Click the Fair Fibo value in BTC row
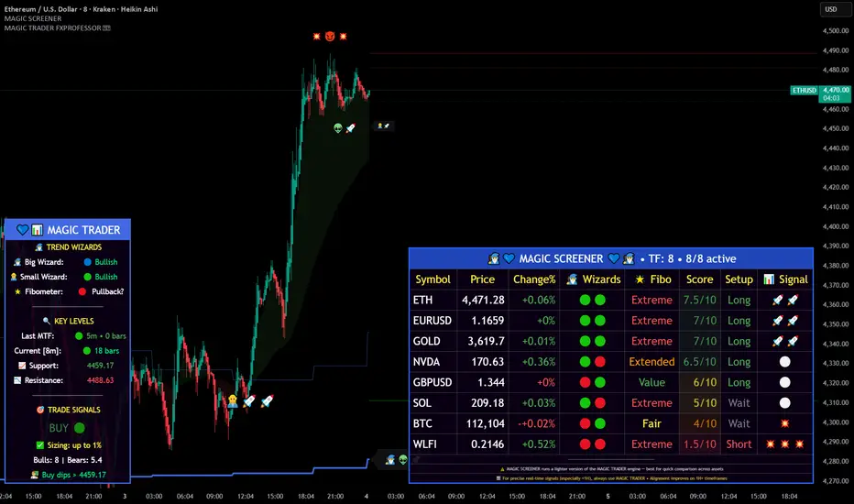Viewport: 854px width, 504px height. [651, 423]
